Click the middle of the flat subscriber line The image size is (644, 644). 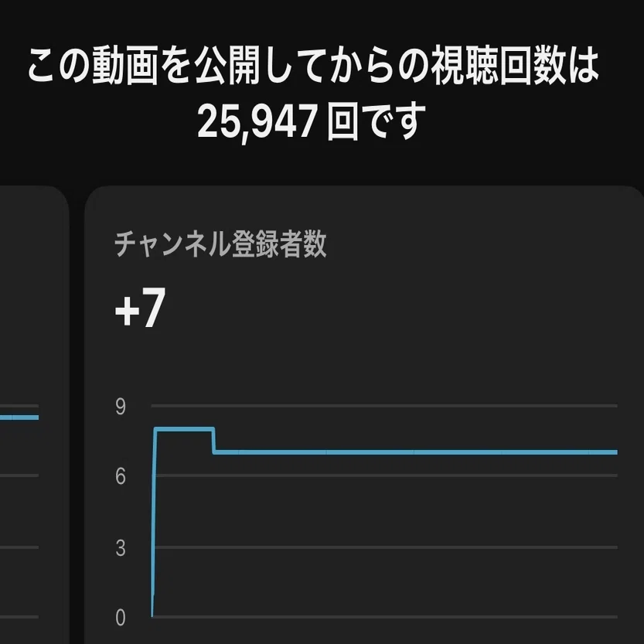coord(415,452)
